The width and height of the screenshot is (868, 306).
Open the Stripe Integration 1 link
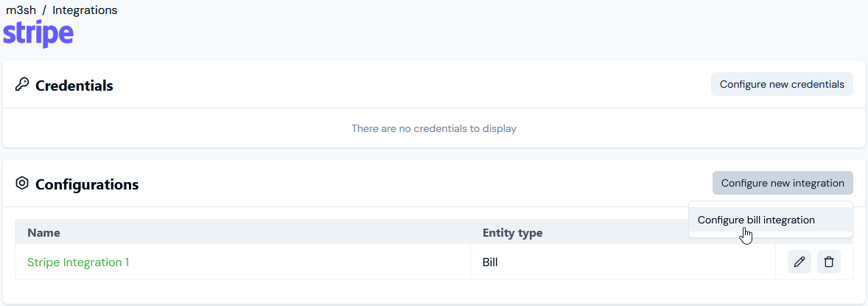coord(78,262)
